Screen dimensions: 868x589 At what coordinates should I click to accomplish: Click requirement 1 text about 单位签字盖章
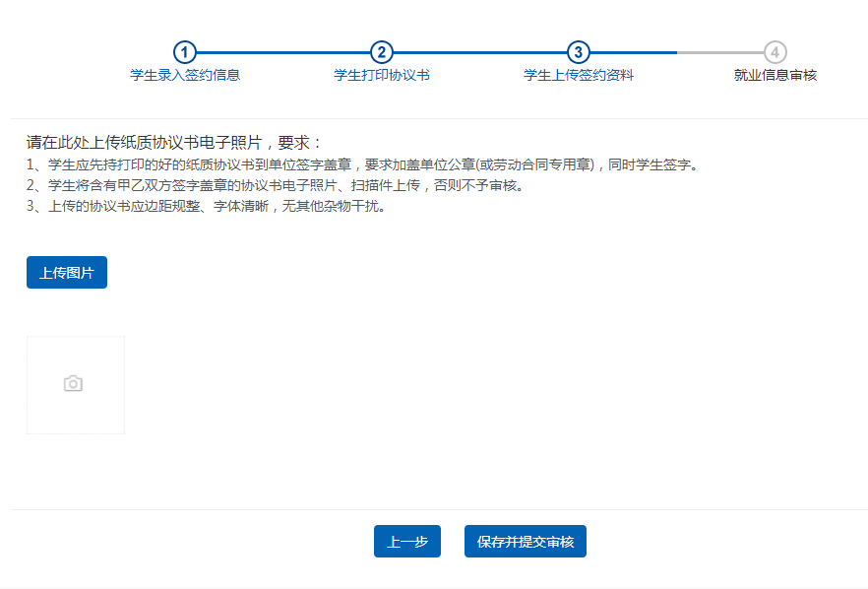(x=362, y=164)
